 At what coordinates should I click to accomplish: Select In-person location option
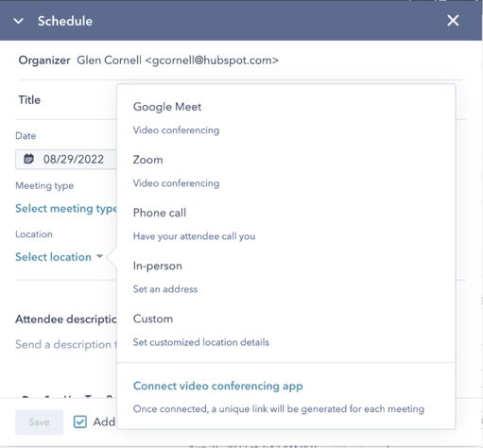coord(286,277)
